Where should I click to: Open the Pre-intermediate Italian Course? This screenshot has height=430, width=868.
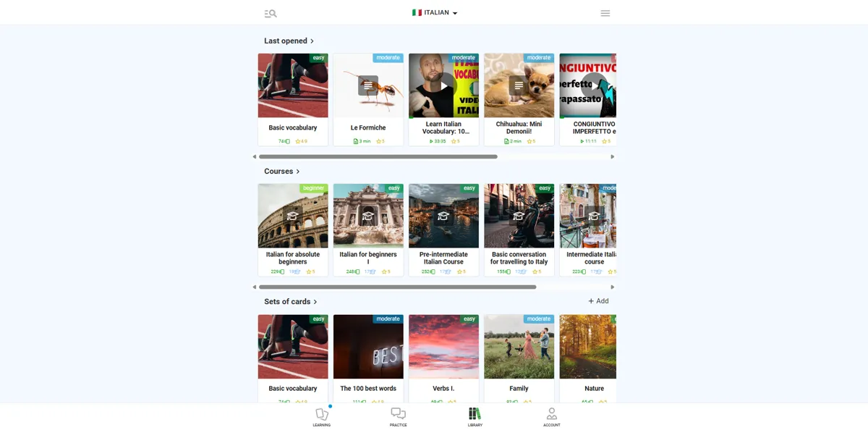[x=443, y=215]
